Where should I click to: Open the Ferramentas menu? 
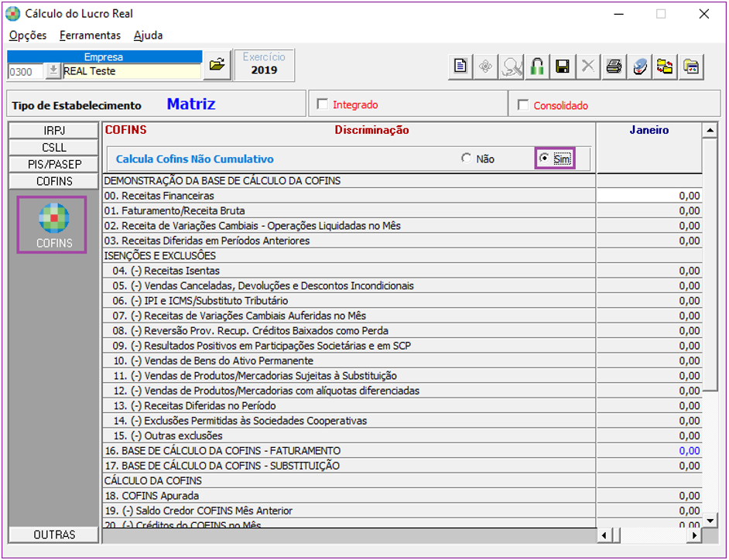90,36
